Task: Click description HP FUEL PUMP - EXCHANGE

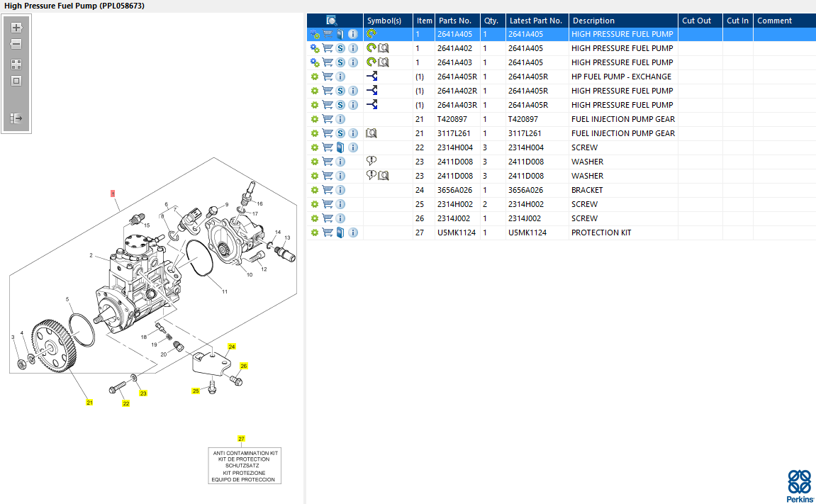Action: 621,77
